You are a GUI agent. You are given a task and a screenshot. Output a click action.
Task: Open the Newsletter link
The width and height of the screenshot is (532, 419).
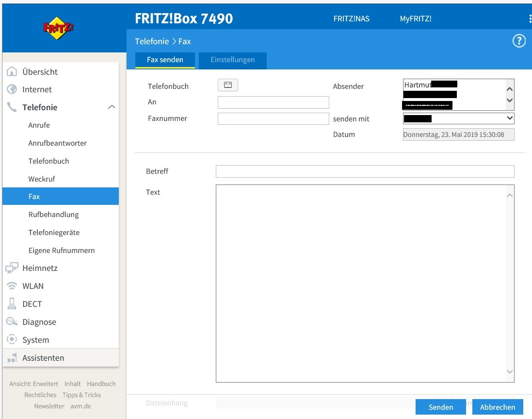tap(49, 406)
